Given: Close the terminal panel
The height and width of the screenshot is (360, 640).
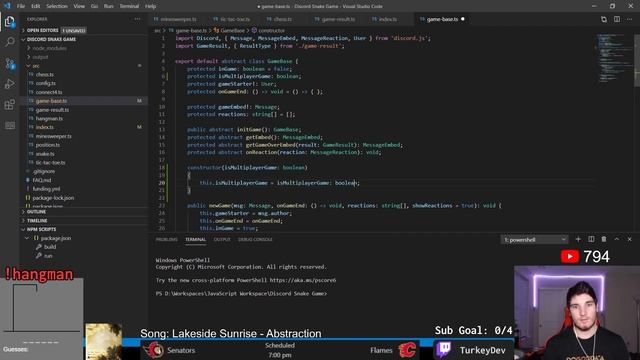Looking at the screenshot, I should click(629, 239).
